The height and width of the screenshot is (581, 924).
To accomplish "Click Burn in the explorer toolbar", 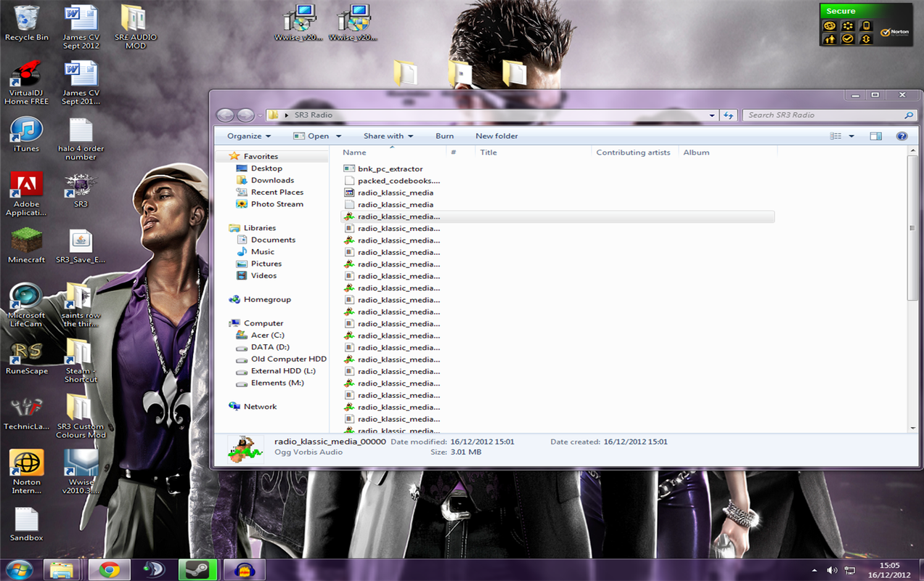I will (x=445, y=136).
